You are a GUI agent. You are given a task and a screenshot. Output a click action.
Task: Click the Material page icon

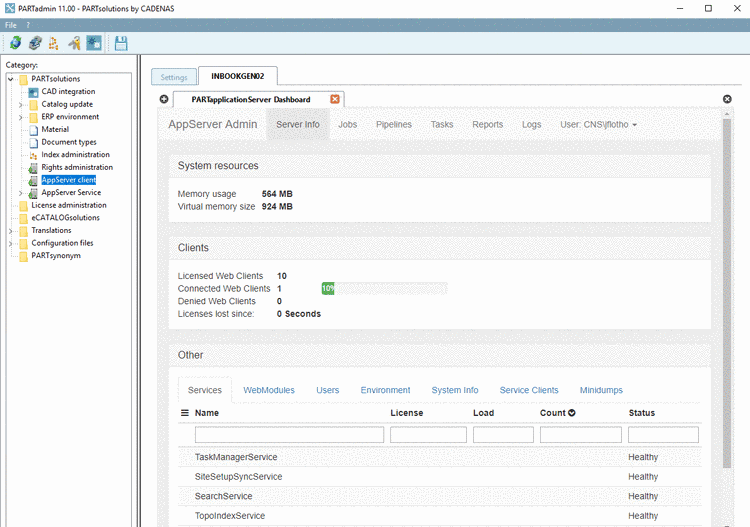tap(33, 130)
